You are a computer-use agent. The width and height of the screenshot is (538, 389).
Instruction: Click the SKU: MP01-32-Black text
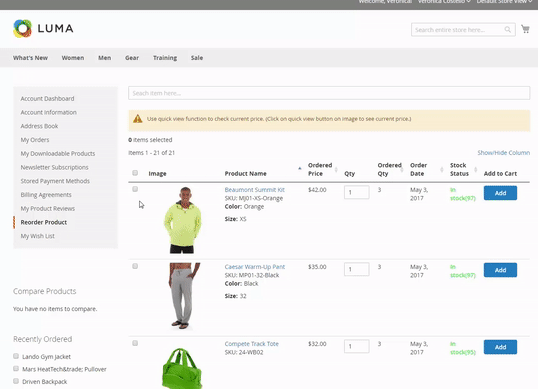[252, 275]
